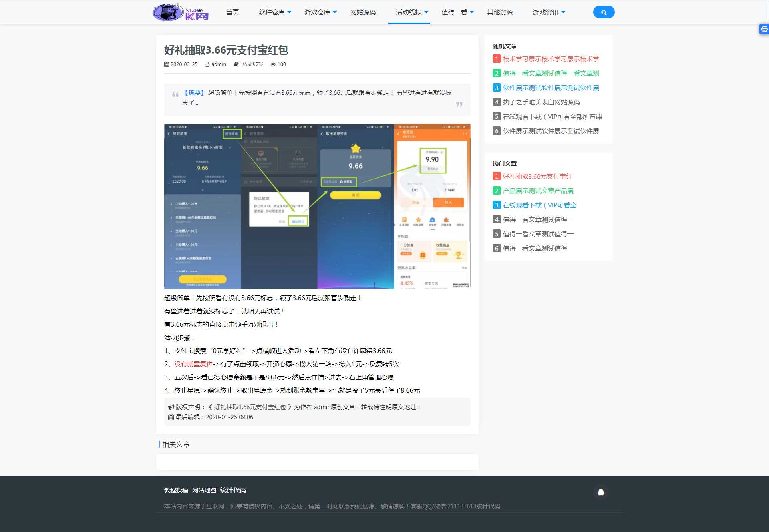
Task: Switch to the 网站源码 nav item
Action: pyautogui.click(x=362, y=12)
